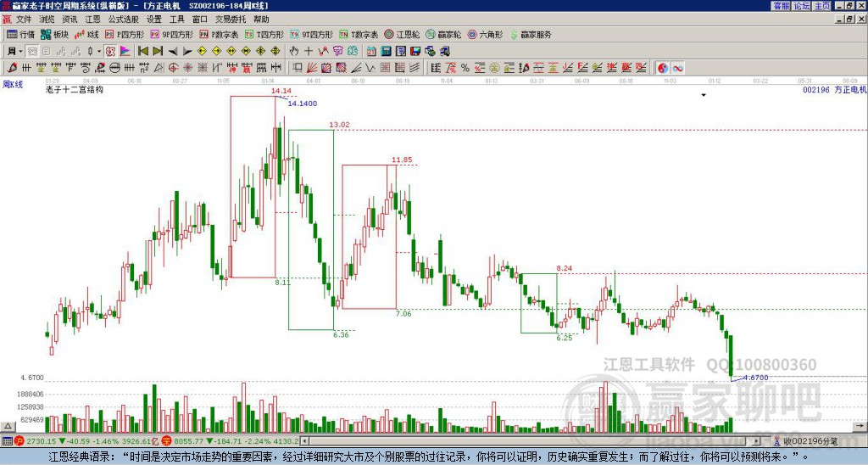The height and width of the screenshot is (465, 868).
Task: Click the red floppy disk save icon
Action: click(415, 52)
